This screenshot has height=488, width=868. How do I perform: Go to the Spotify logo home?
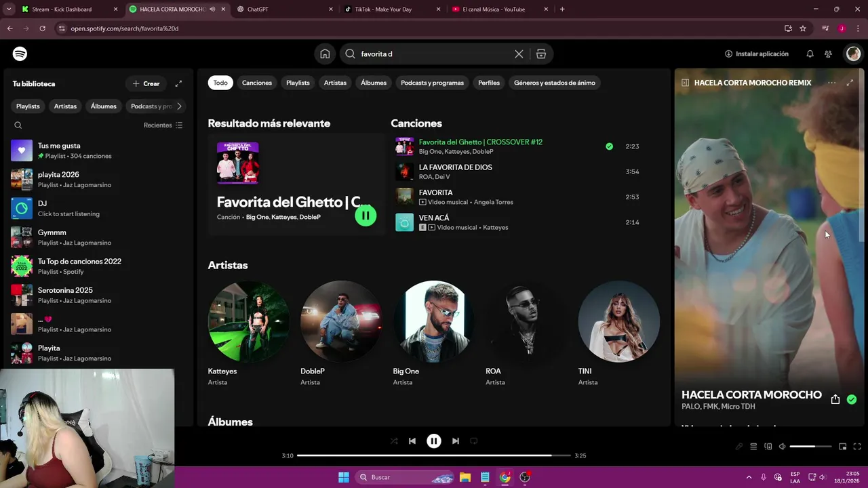coord(20,54)
